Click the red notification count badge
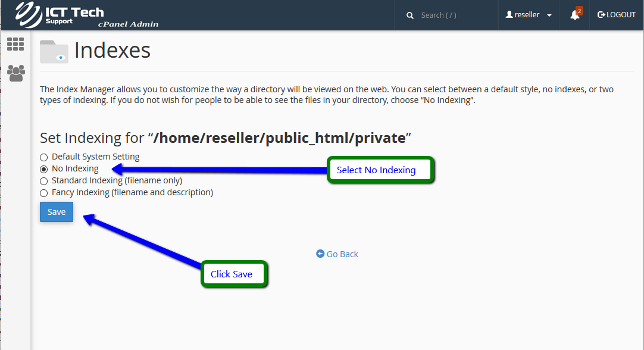The image size is (644, 350). coord(579,11)
